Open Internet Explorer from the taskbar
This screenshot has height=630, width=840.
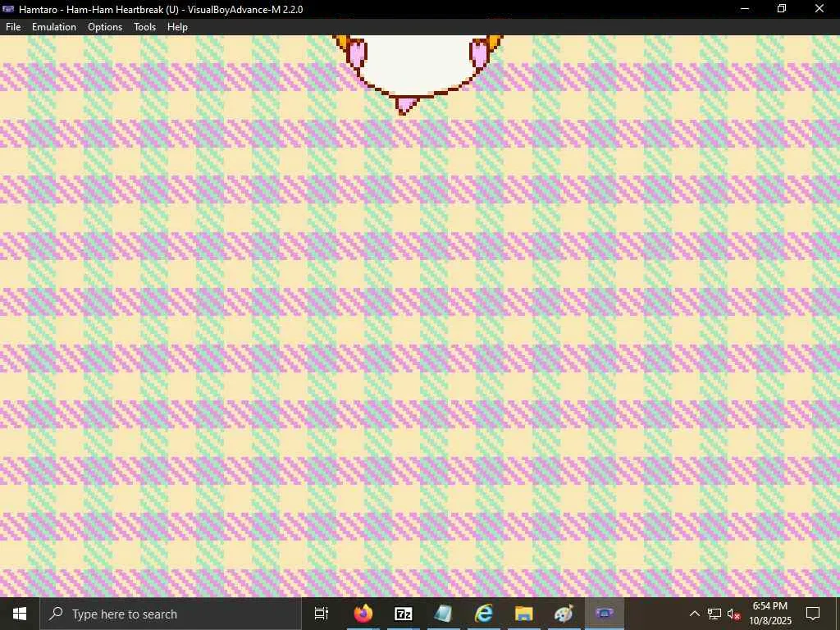(484, 614)
